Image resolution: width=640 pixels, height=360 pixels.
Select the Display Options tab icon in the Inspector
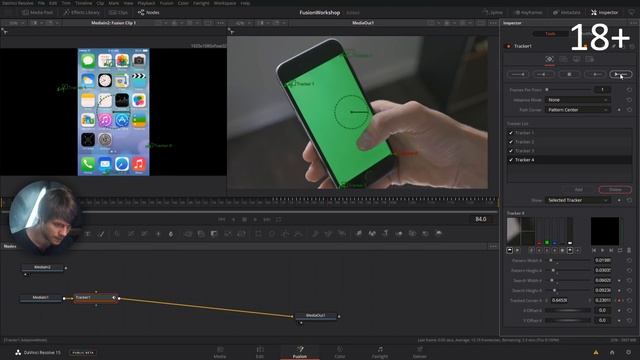tap(576, 60)
